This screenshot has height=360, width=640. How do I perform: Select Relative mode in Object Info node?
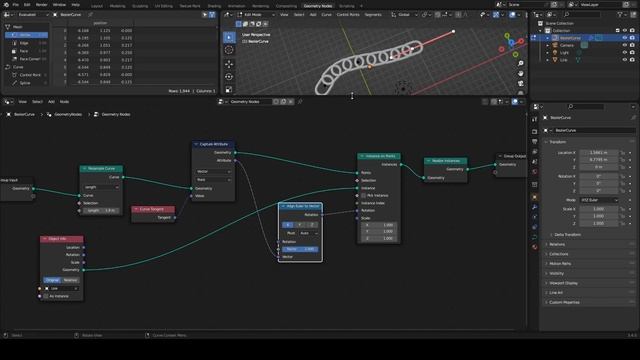point(70,280)
